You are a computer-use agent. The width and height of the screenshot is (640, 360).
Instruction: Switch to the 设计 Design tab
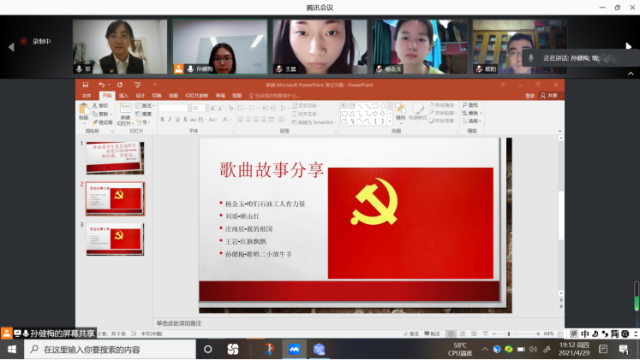tap(140, 96)
